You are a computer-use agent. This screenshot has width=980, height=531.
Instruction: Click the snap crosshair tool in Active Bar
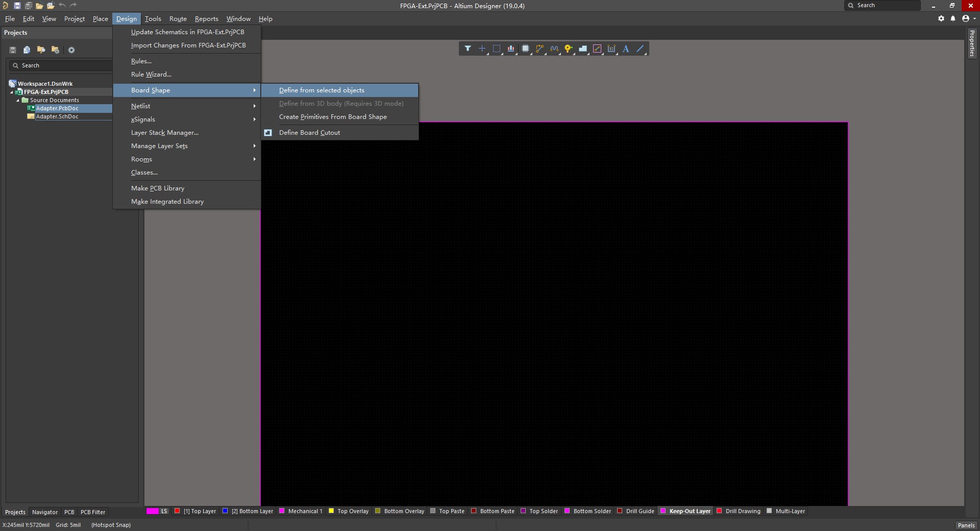pos(482,49)
